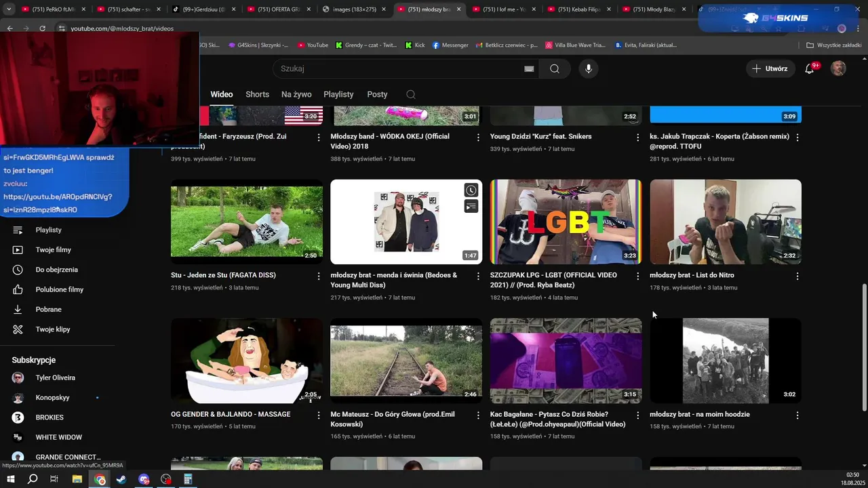Switch to the Wideo tab
The height and width of the screenshot is (488, 868).
tap(222, 94)
